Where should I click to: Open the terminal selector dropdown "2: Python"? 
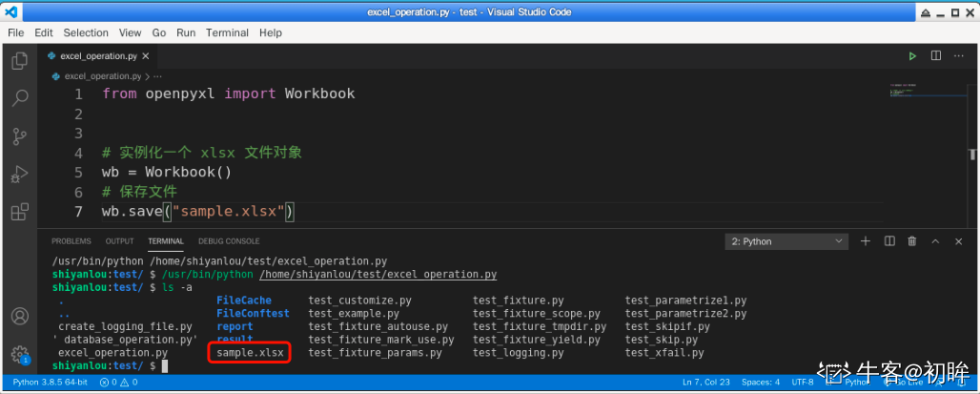pos(786,241)
